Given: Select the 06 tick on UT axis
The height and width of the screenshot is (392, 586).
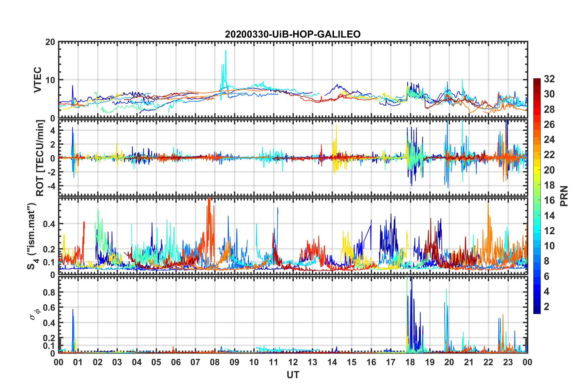Looking at the screenshot, I should coord(176,362).
